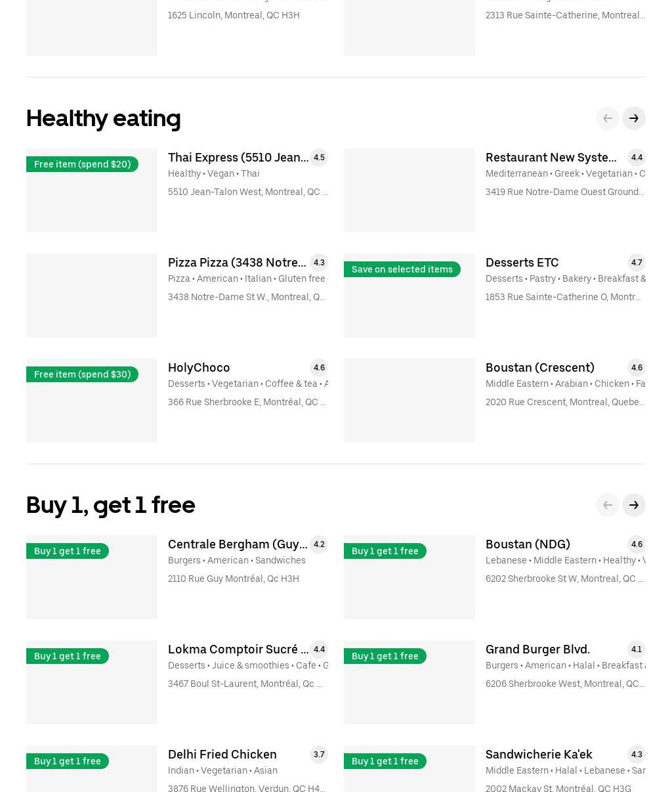Click previous arrow in Buy 1, get 1 free
The width and height of the screenshot is (672, 792).
tap(607, 505)
